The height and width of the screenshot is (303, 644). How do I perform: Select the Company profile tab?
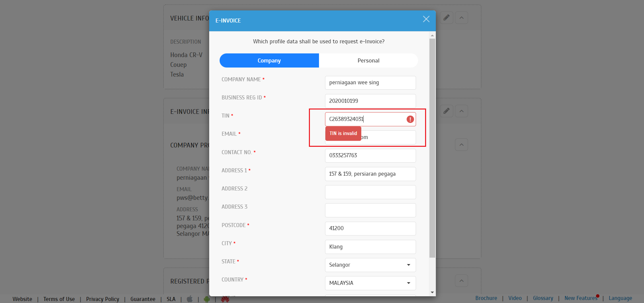[269, 60]
